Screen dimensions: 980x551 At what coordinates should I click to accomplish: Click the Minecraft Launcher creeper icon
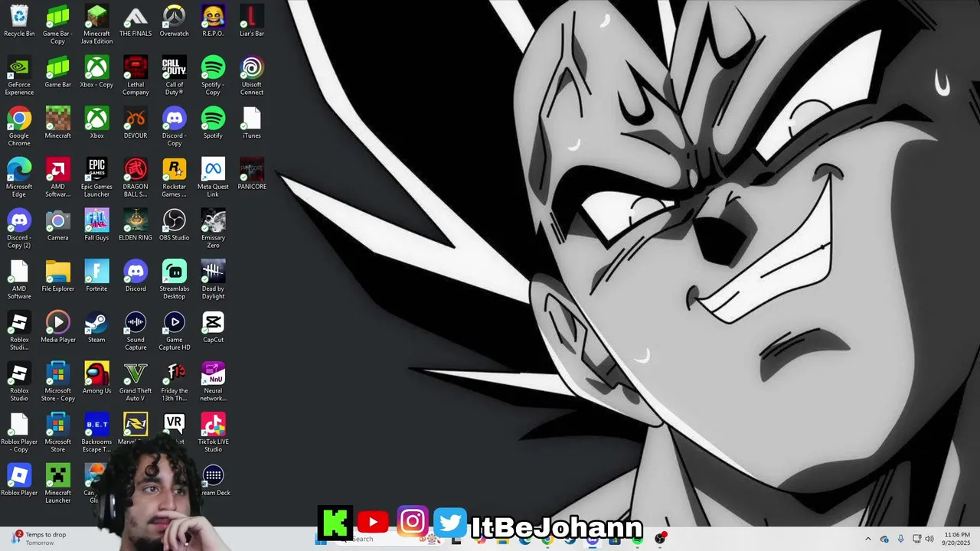click(57, 484)
